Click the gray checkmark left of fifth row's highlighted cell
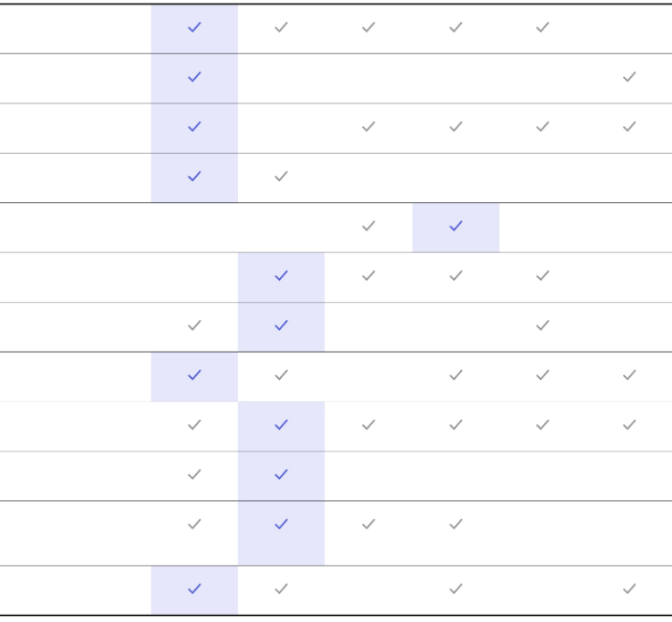The image size is (672, 622). [x=368, y=226]
